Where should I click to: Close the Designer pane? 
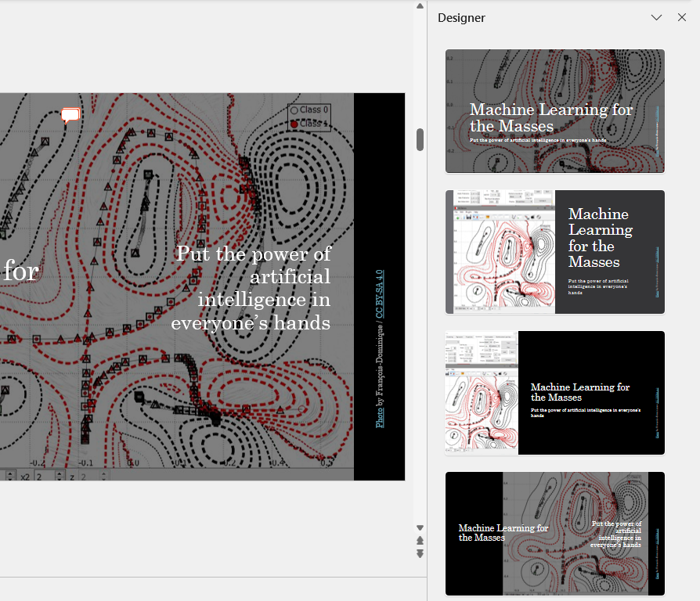(681, 17)
